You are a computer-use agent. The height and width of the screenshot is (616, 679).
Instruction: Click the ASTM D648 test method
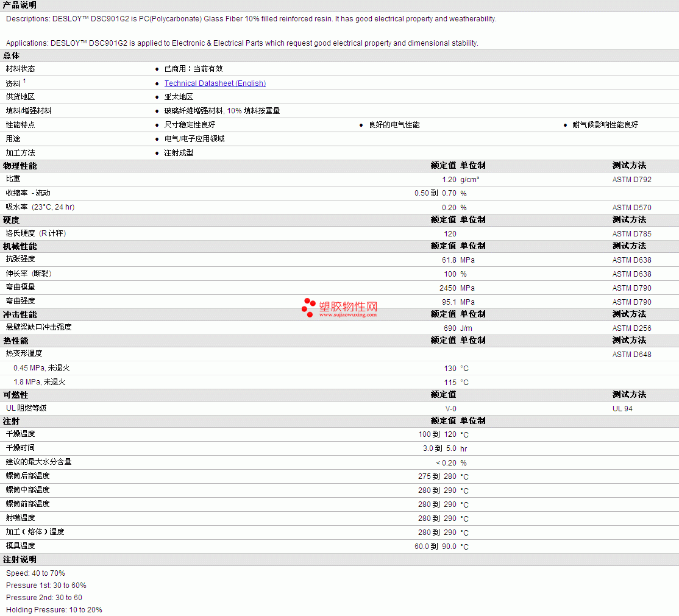click(x=632, y=355)
